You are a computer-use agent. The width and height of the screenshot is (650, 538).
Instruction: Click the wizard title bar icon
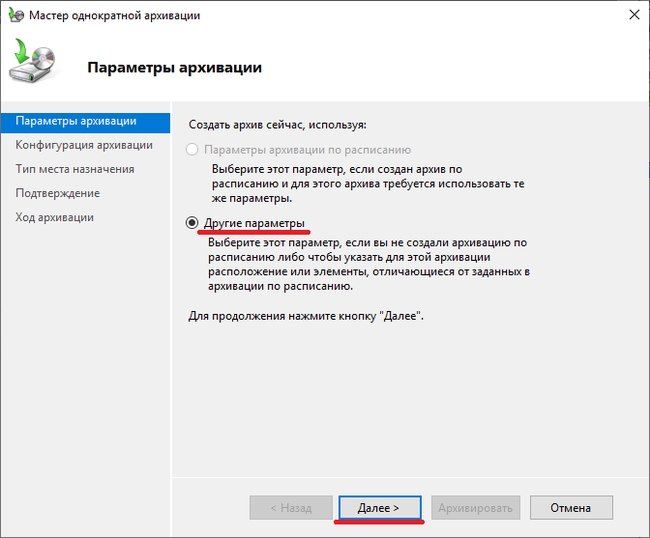point(17,16)
